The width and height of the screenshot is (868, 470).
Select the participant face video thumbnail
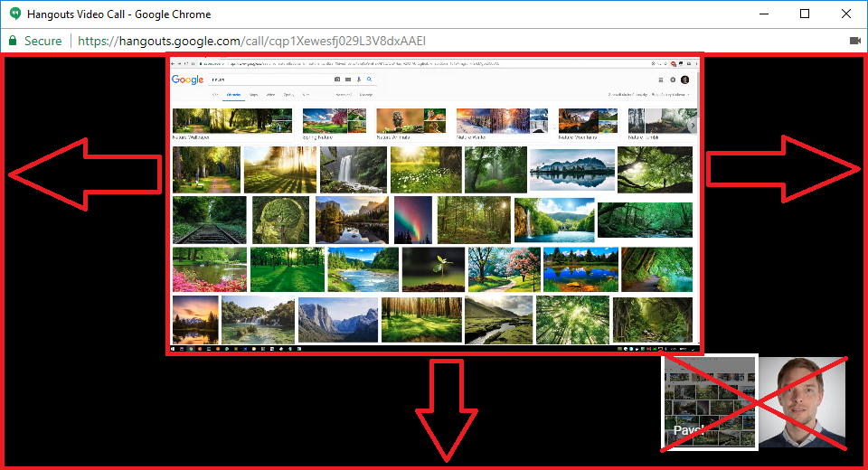point(802,402)
